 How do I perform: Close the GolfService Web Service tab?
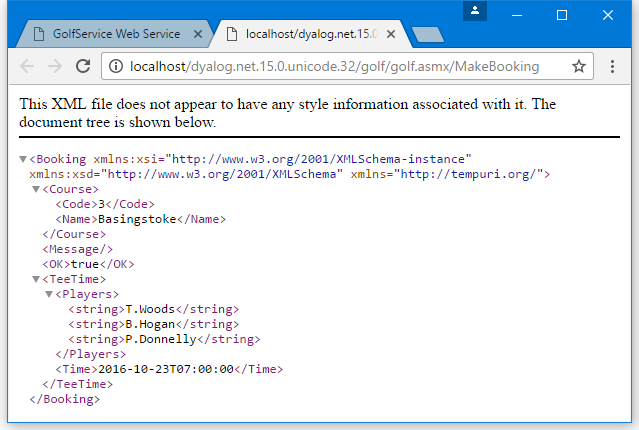click(x=197, y=34)
